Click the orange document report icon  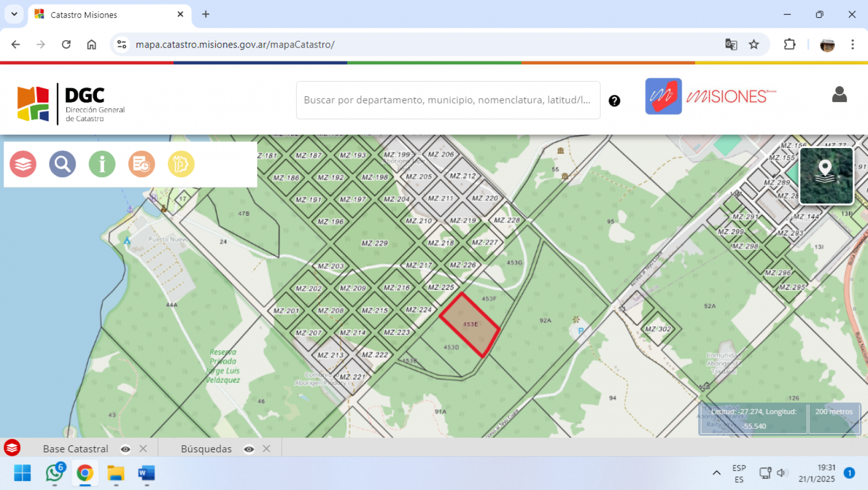pos(141,164)
